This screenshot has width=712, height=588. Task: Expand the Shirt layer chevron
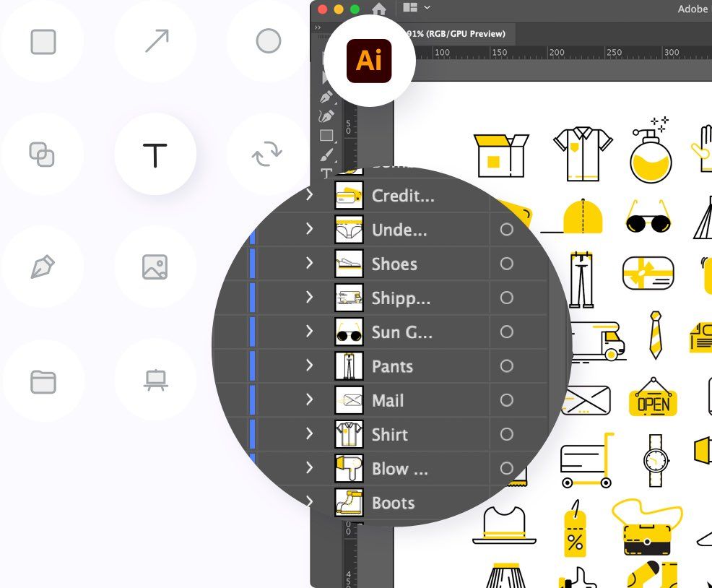click(309, 434)
